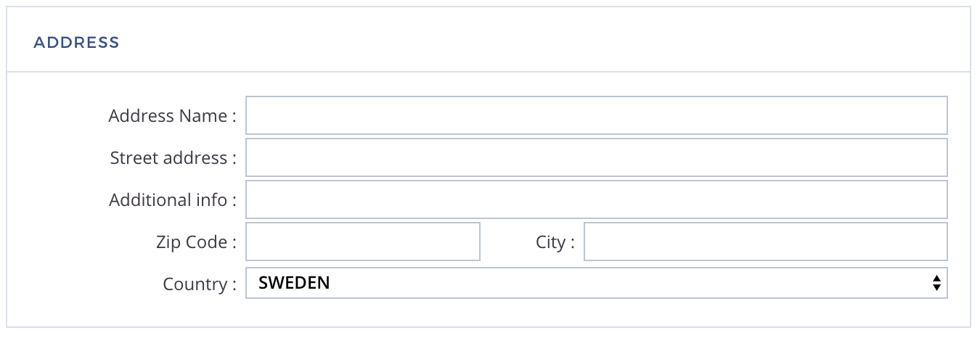Place cursor in the City field
Image resolution: width=980 pixels, height=338 pixels.
pyautogui.click(x=766, y=242)
